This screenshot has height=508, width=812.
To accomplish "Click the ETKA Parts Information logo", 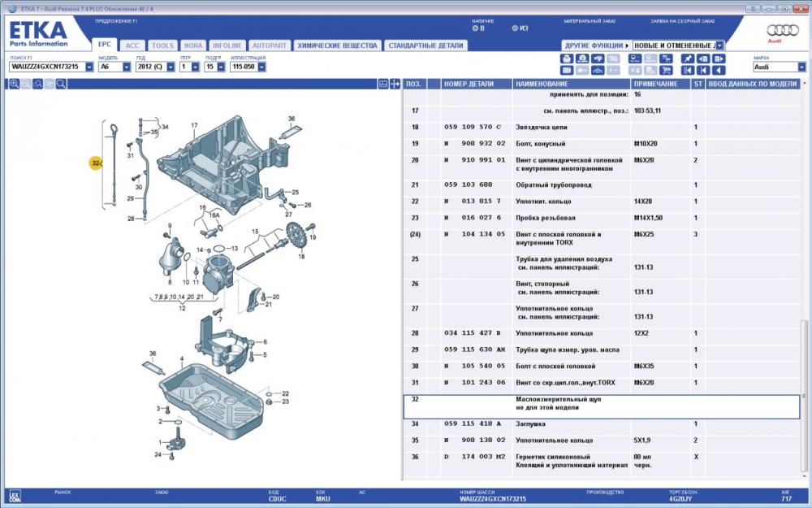I will click(x=38, y=33).
